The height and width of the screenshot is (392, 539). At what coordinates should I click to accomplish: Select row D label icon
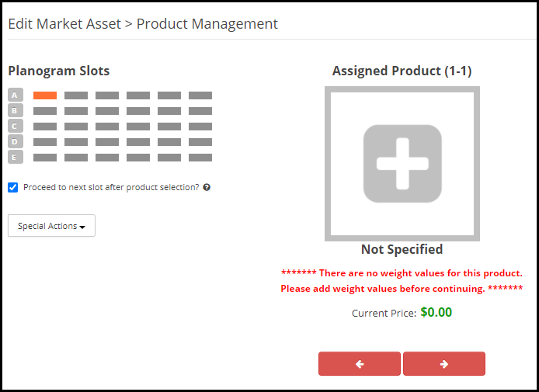pos(16,141)
